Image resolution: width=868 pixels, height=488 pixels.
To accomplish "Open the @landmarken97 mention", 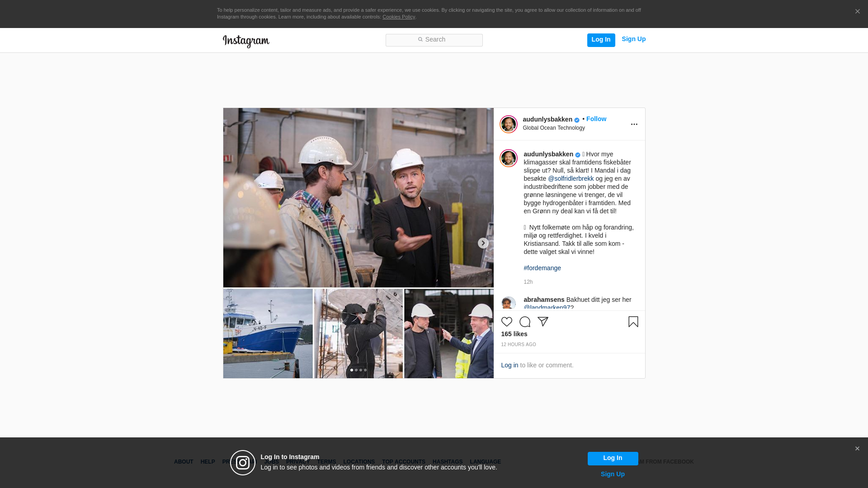I will (547, 308).
